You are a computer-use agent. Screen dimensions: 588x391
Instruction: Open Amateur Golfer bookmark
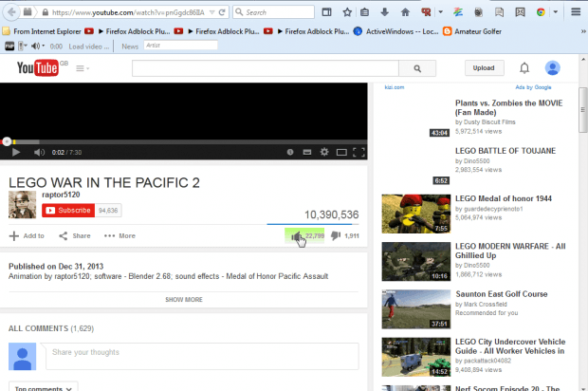[472, 31]
